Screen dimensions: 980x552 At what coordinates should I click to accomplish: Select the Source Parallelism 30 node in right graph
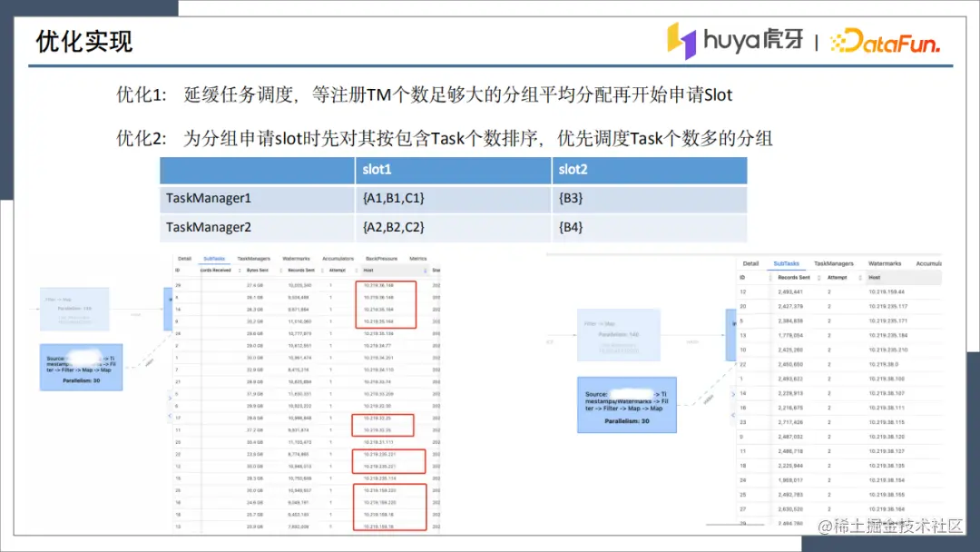627,404
